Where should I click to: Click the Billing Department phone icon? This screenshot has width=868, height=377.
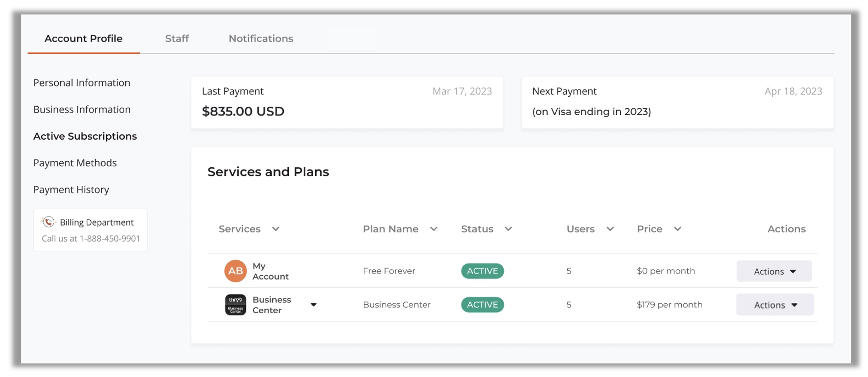[x=48, y=222]
